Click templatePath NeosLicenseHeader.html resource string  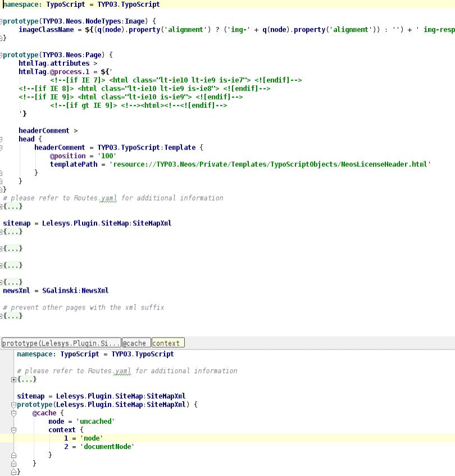(270, 164)
